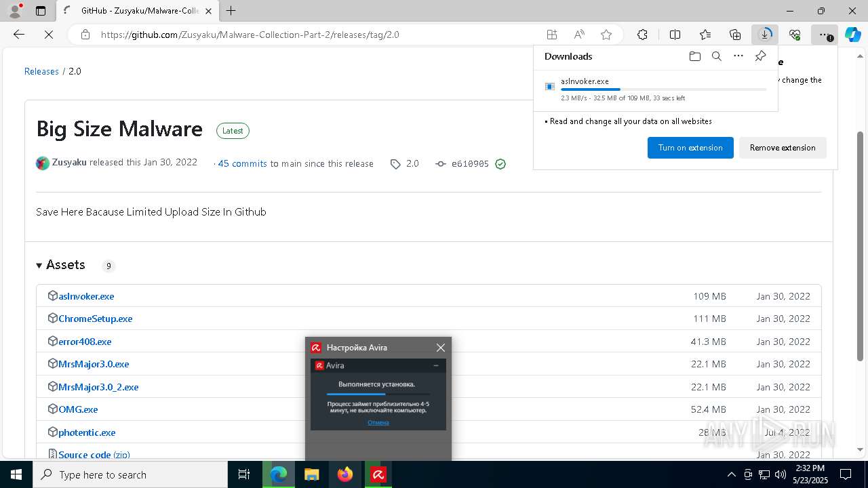The image size is (868, 488).
Task: Open Avira from taskbar
Action: 378,474
